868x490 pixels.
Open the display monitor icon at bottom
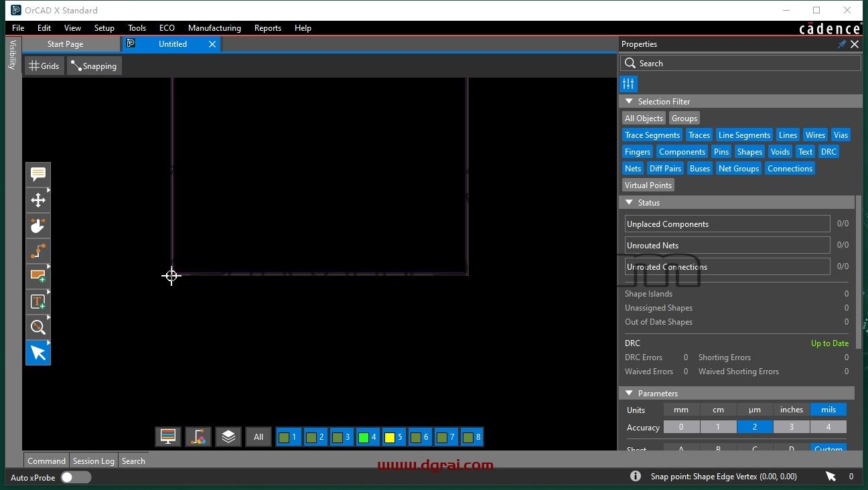[x=168, y=437]
